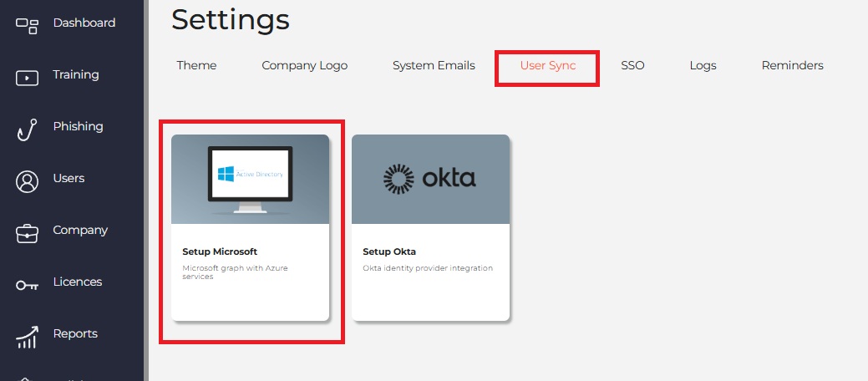Click the Okta logo image
Screen dimensions: 868x381
(x=430, y=179)
